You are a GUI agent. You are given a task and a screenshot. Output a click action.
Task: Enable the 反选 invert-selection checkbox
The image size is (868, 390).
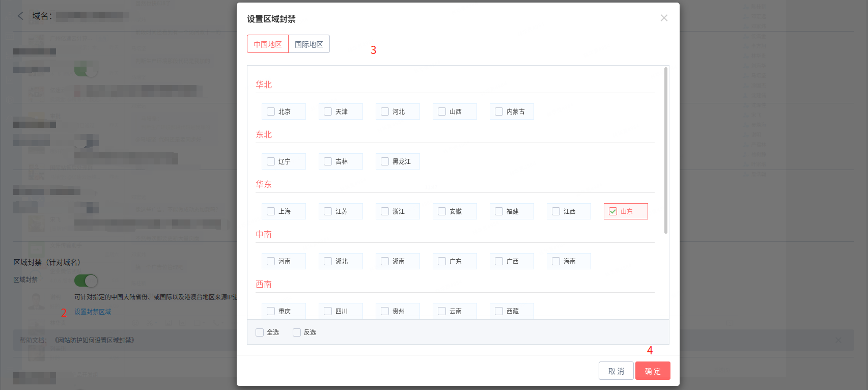297,332
